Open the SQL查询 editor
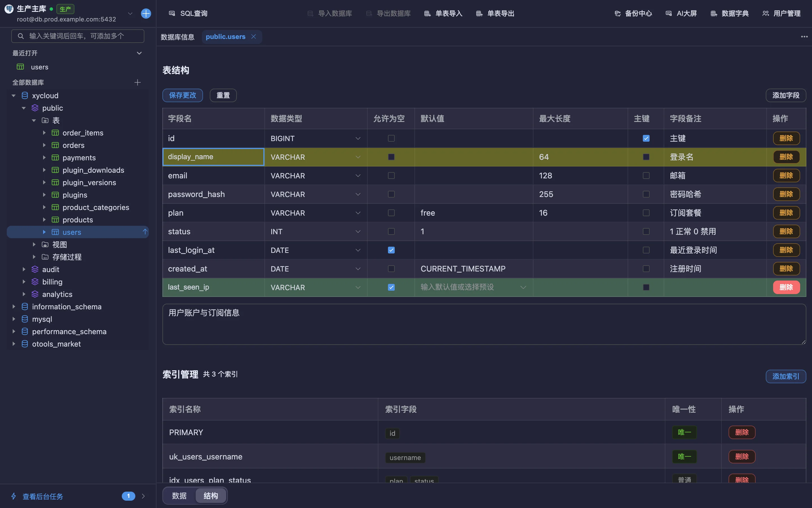Image resolution: width=812 pixels, height=508 pixels. point(188,14)
